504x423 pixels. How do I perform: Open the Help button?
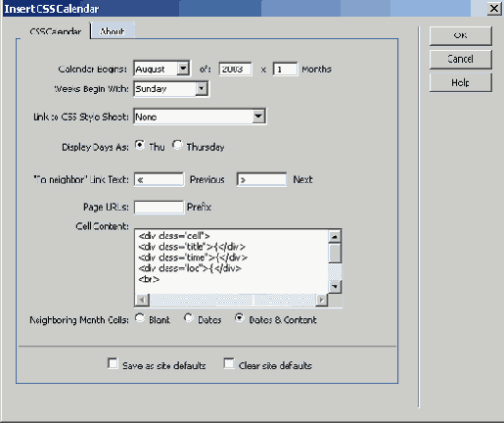coord(460,82)
